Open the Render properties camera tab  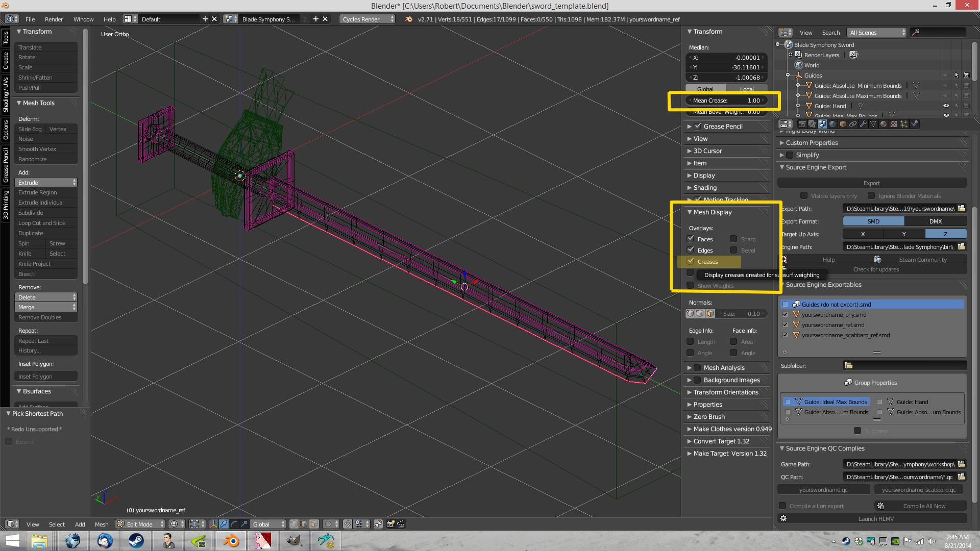802,124
